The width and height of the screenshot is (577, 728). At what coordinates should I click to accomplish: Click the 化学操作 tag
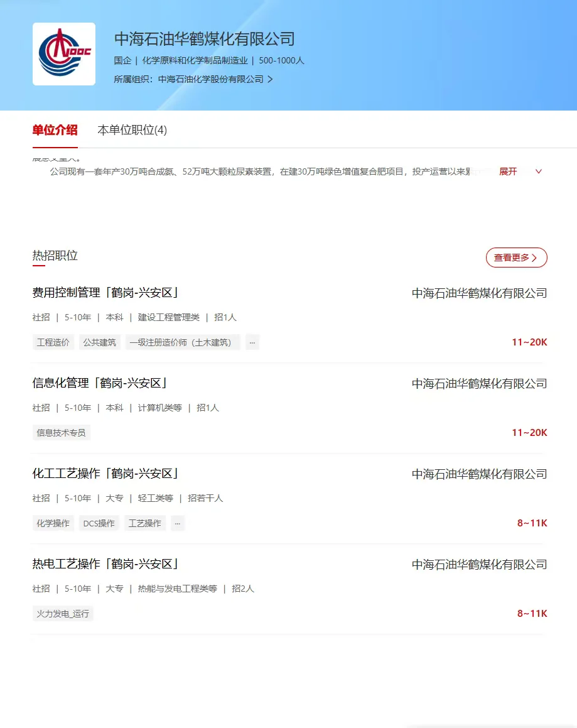tap(53, 523)
